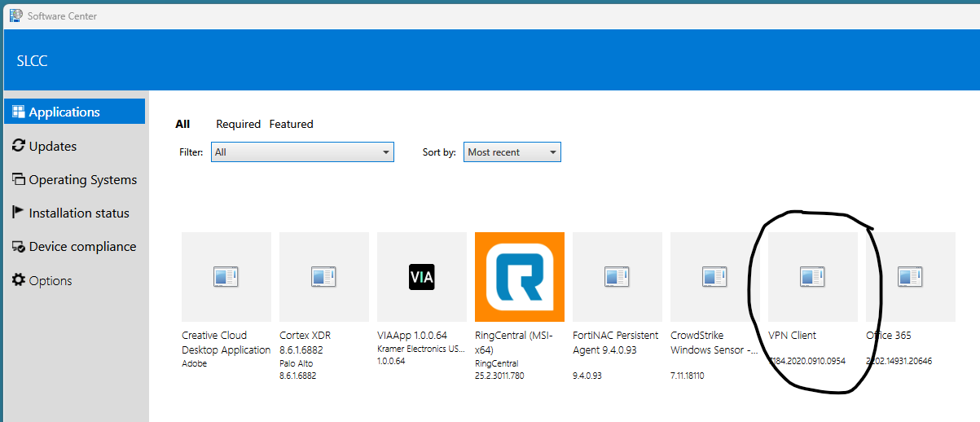Click the VIA app icon
This screenshot has height=422, width=980.
(x=422, y=277)
